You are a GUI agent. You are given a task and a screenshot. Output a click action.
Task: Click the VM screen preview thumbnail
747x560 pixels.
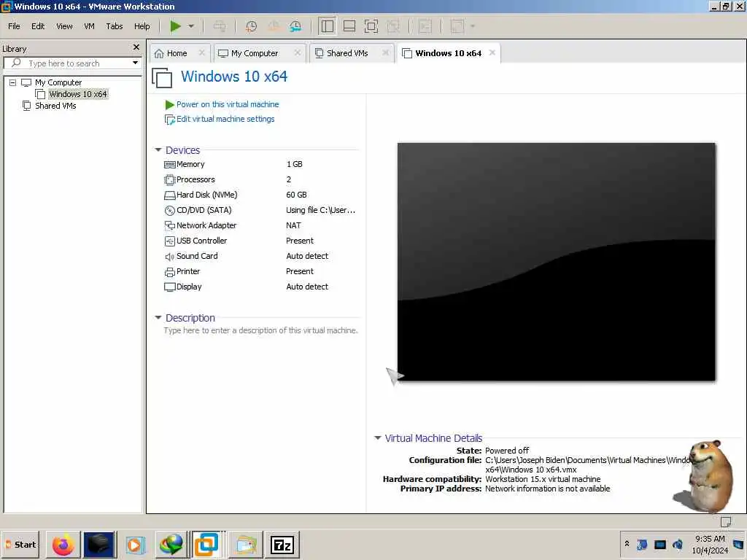tap(557, 262)
